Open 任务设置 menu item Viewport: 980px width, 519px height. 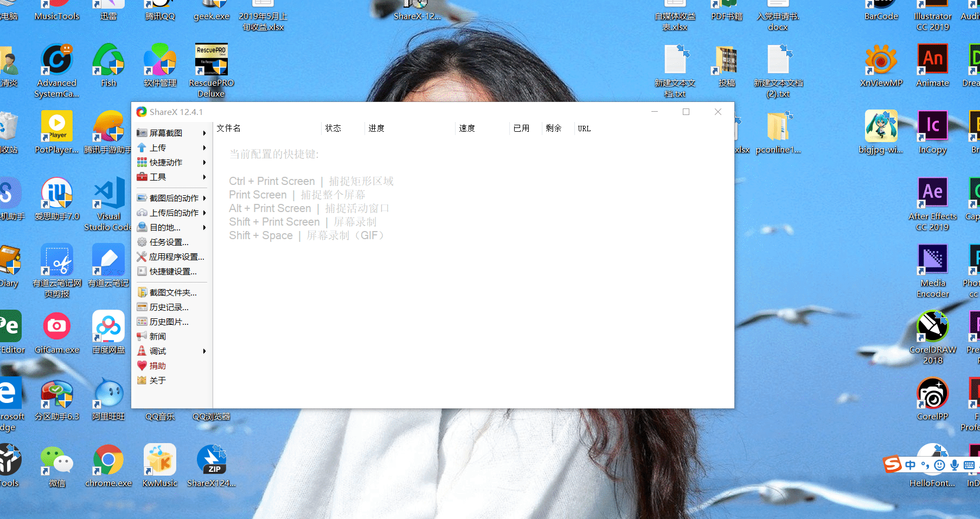coord(169,242)
